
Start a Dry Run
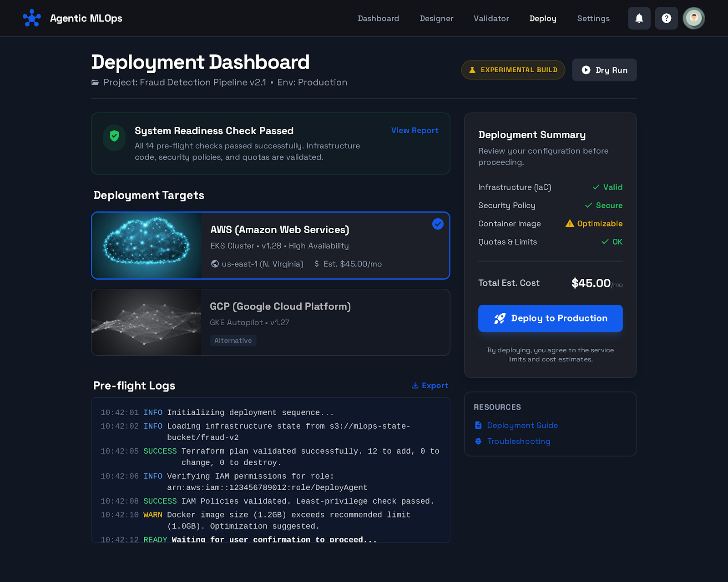[x=604, y=70]
